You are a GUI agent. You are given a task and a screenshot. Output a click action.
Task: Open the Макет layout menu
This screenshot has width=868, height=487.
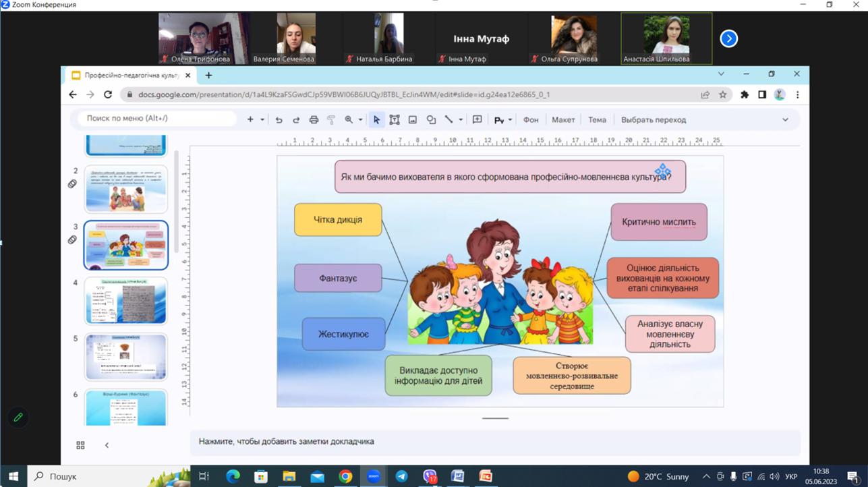coord(563,120)
